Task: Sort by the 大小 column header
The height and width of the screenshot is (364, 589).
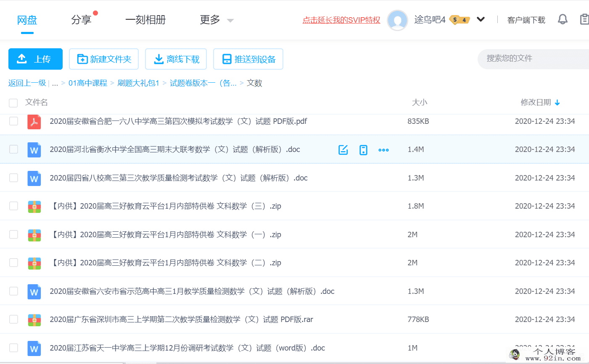Action: click(x=420, y=102)
